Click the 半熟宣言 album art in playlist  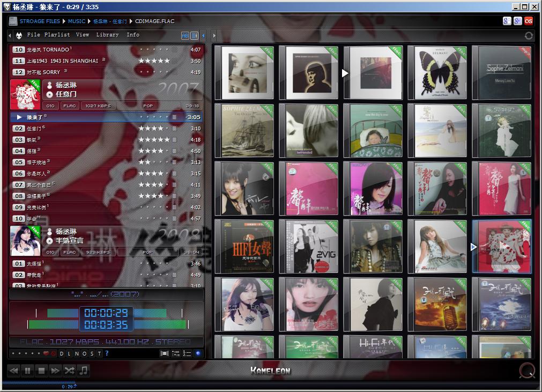25,241
